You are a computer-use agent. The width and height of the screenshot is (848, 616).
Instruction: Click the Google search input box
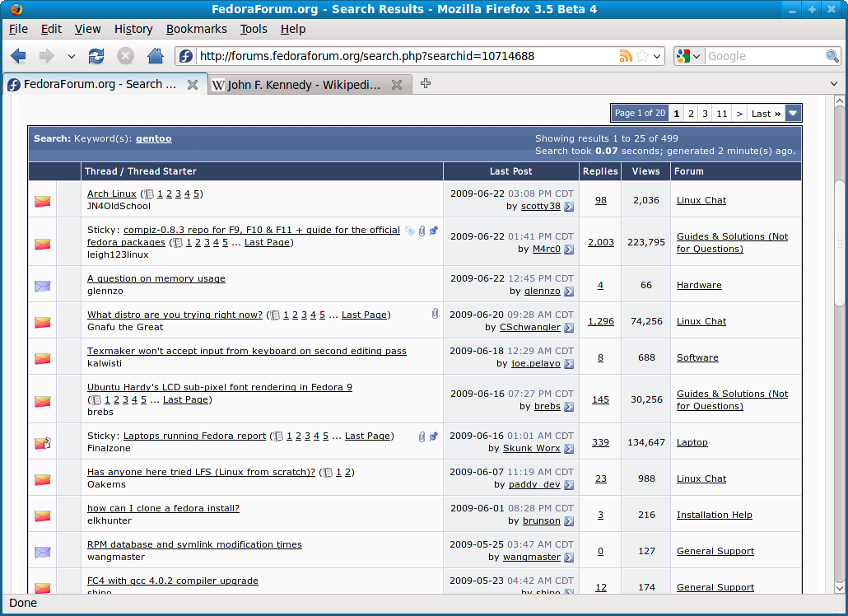(x=764, y=56)
